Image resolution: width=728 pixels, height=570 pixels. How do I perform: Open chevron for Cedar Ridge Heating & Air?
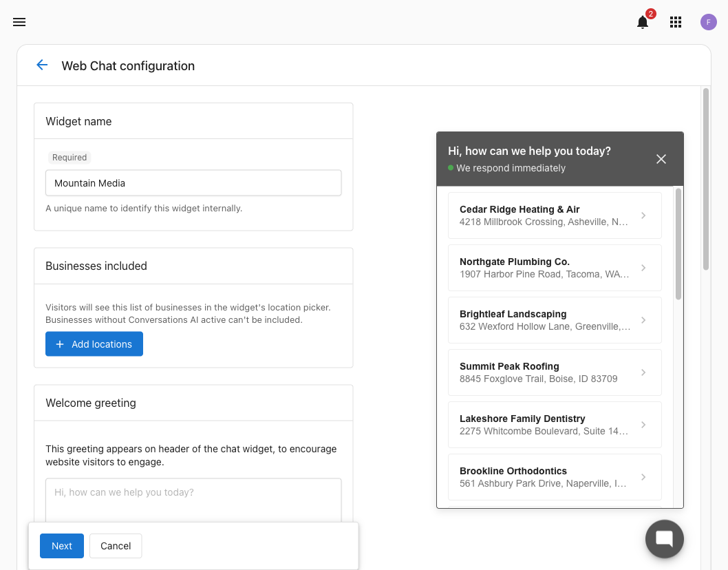coord(643,215)
